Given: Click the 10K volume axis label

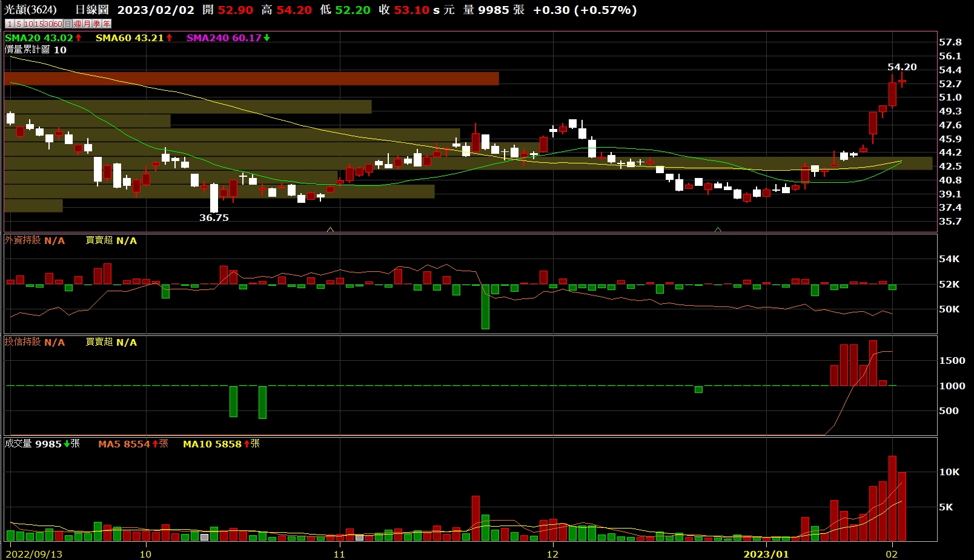Looking at the screenshot, I should [949, 472].
